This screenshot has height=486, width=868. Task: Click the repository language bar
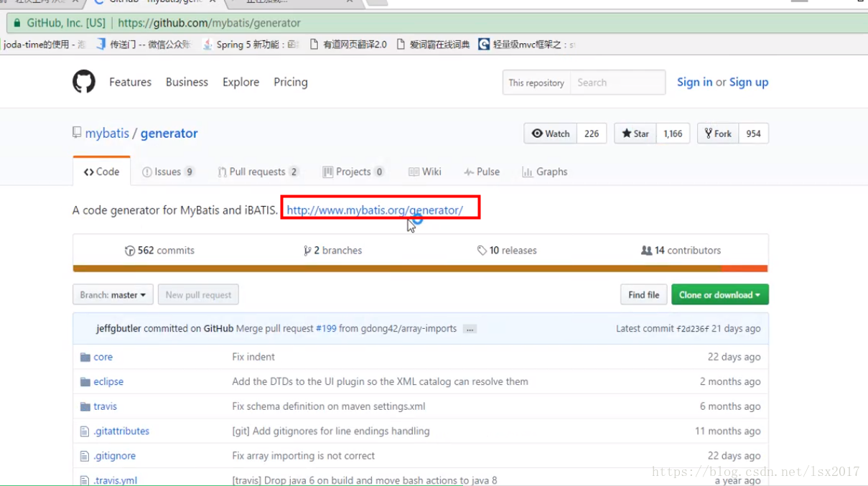[420, 268]
